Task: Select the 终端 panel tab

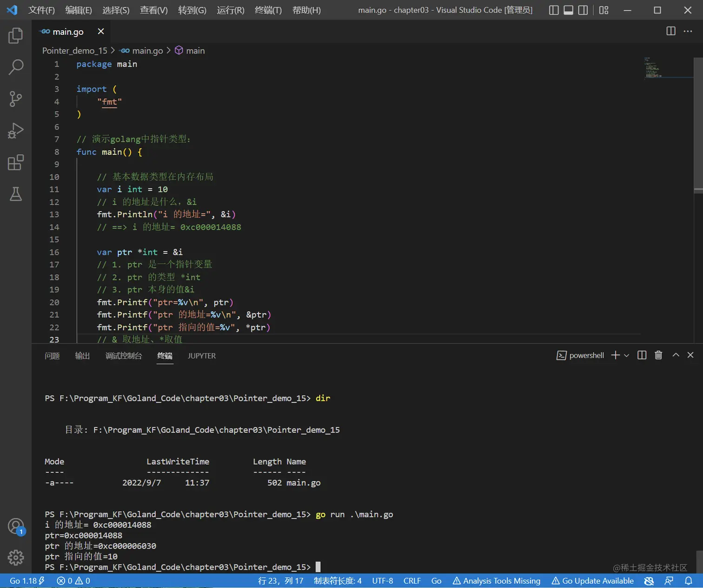Action: pos(165,356)
